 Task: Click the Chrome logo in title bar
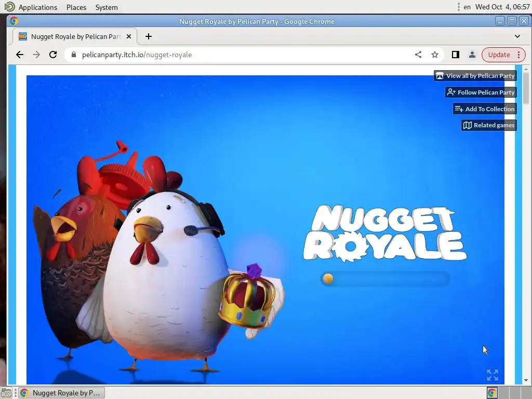[x=14, y=21]
